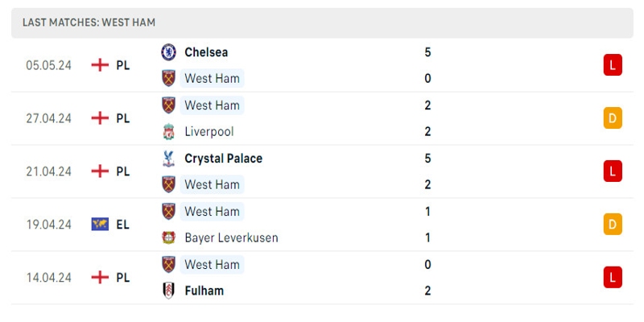Click the D badge for Leverkusen match

613,225
